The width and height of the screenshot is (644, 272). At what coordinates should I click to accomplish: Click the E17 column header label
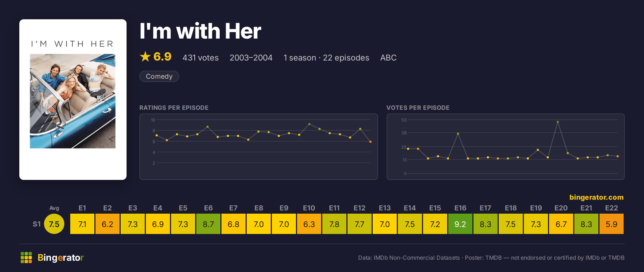pyautogui.click(x=486, y=208)
